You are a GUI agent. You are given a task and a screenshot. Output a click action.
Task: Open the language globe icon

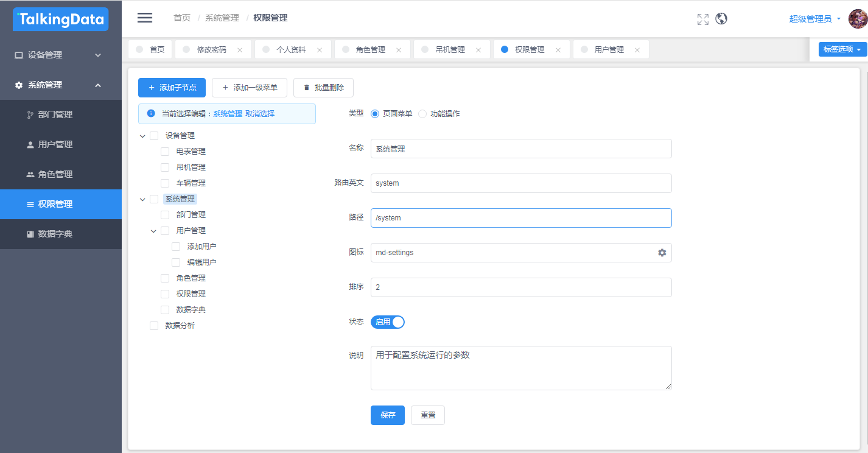(721, 19)
